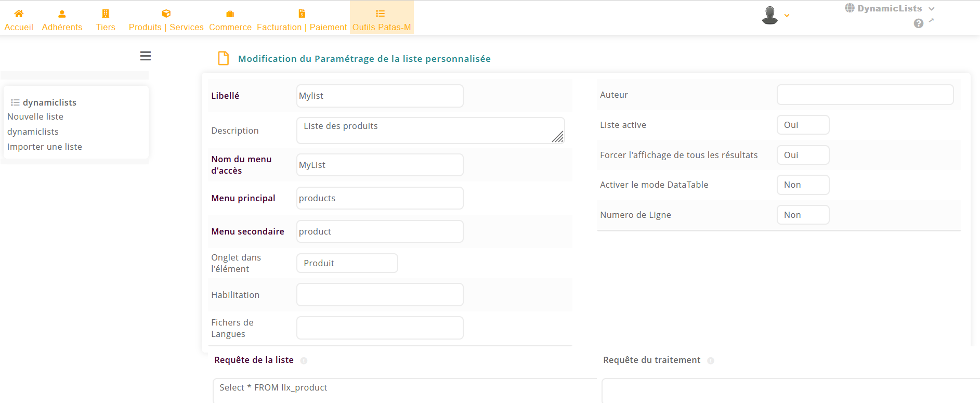980x403 pixels.
Task: Open Activer le mode DataTable selector
Action: tap(803, 185)
